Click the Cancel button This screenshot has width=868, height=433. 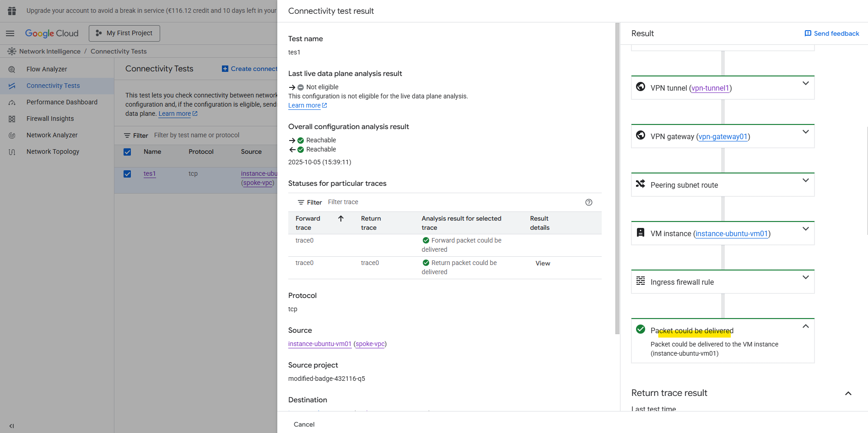[304, 424]
